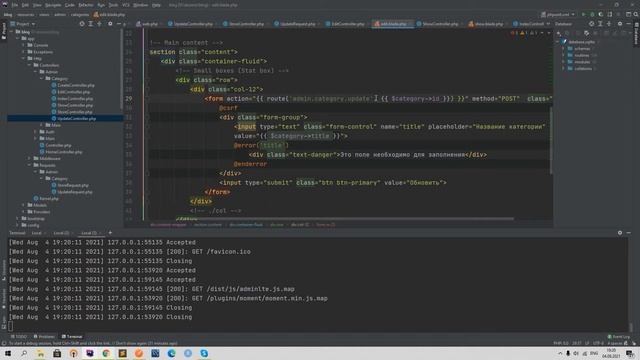This screenshot has width=640, height=360.
Task: Expand routines node in Database panel
Action: tap(564, 55)
